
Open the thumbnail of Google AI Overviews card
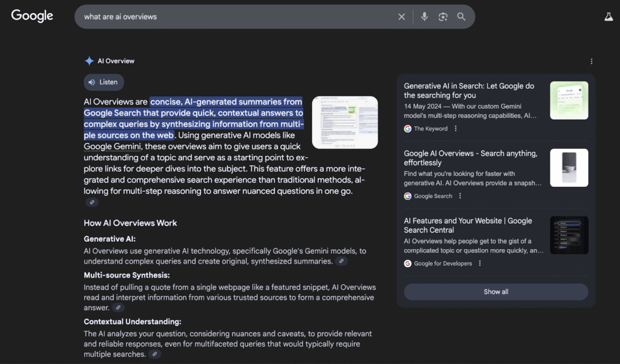point(569,167)
